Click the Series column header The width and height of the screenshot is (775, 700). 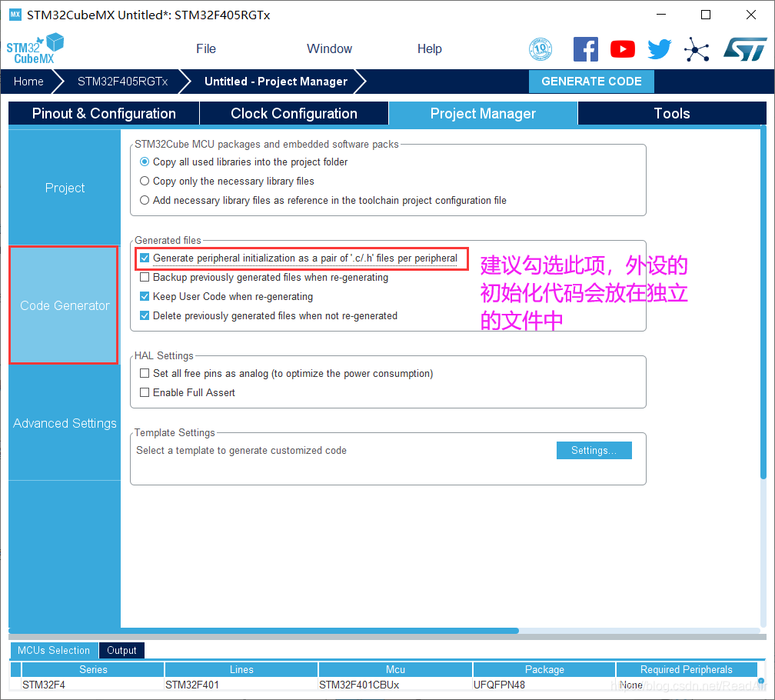pyautogui.click(x=93, y=669)
